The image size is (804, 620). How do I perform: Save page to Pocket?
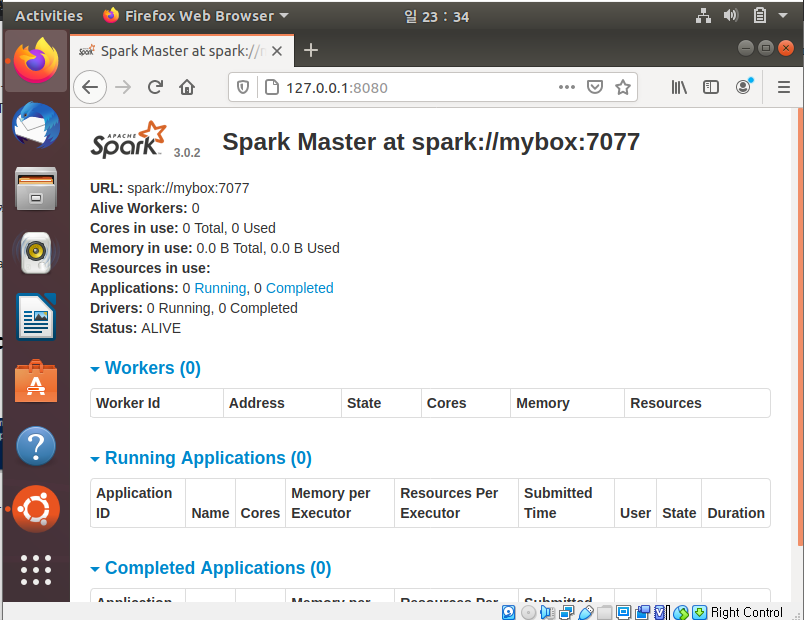point(595,87)
